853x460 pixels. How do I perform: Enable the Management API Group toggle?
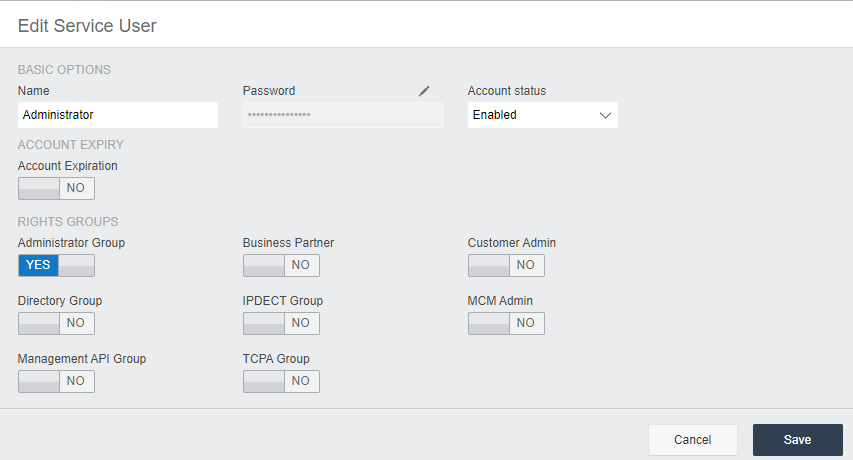pyautogui.click(x=57, y=381)
